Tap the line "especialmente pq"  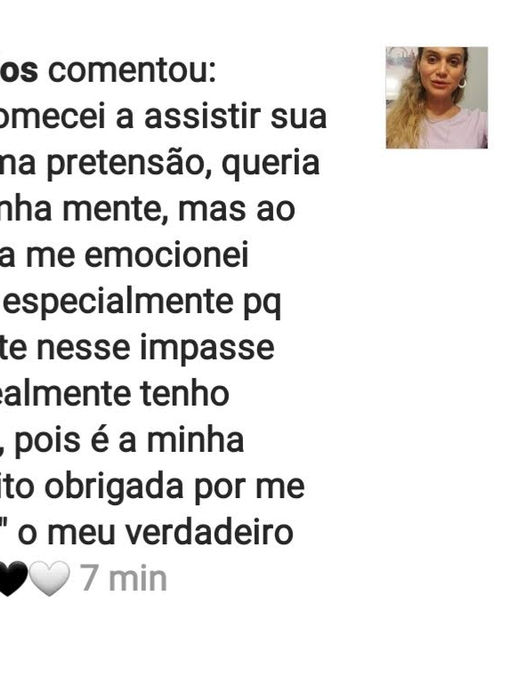tap(142, 304)
